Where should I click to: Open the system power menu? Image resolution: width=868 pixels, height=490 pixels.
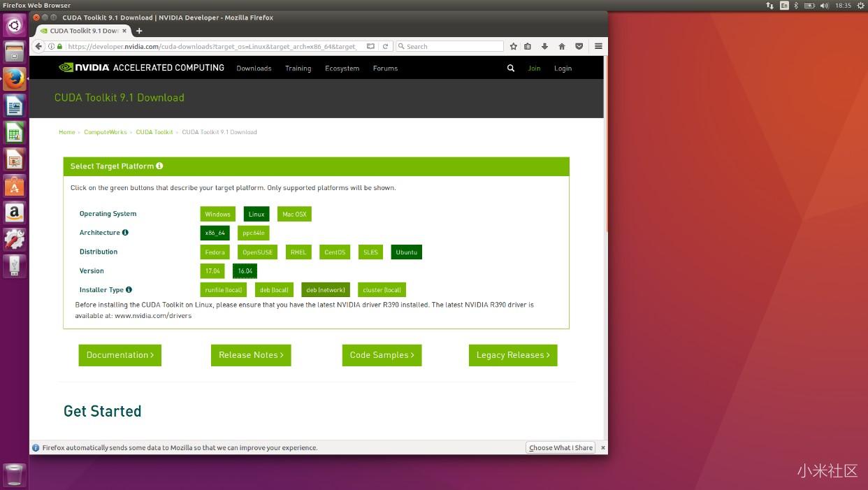pyautogui.click(x=860, y=6)
